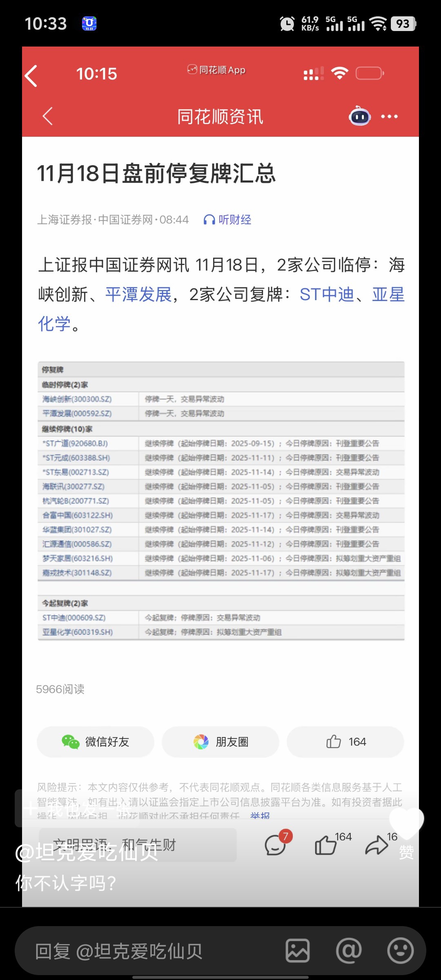Open the emoji picker with the smiley icon
This screenshot has height=980, width=441.
400,951
